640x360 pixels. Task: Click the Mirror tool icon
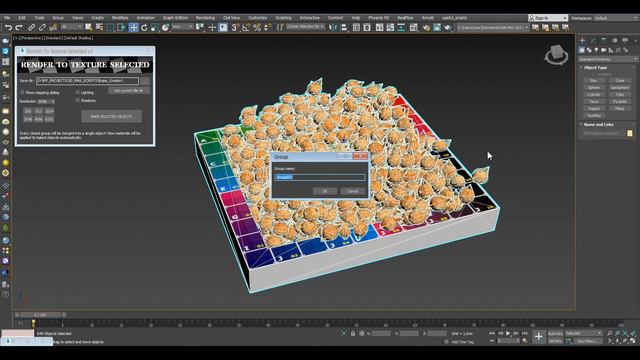pos(333,27)
